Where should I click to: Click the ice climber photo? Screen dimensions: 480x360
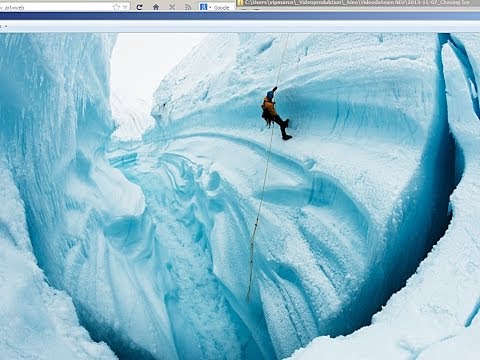pos(240,196)
